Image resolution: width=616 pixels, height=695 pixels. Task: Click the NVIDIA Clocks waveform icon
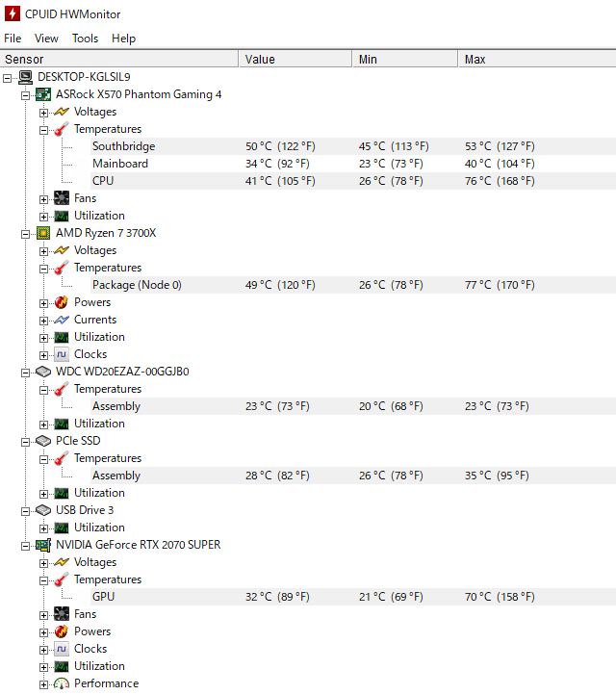pos(62,649)
